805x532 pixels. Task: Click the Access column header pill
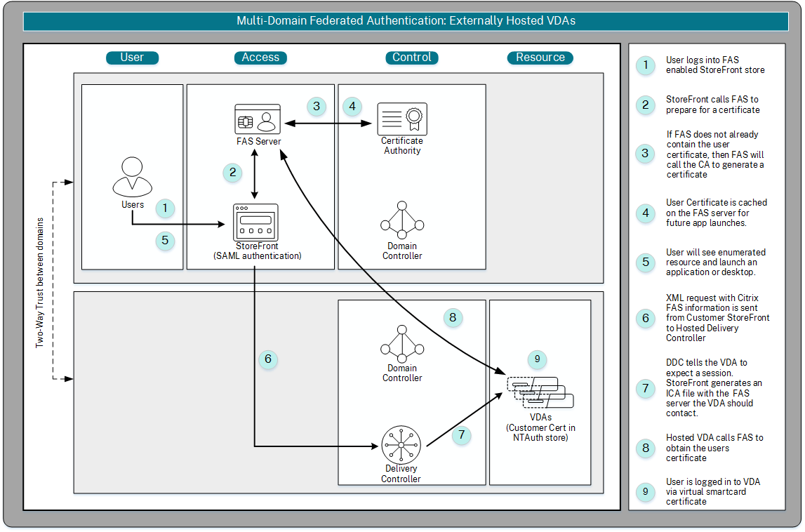click(x=260, y=58)
